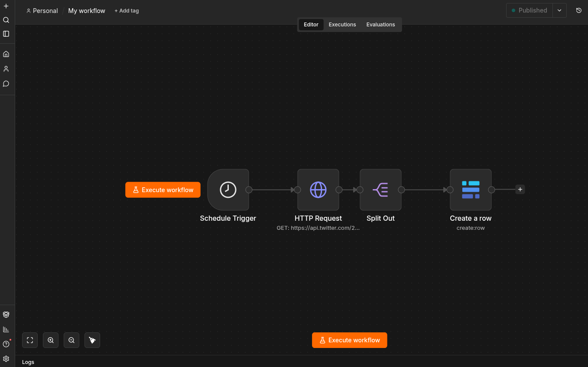Select the HTTP Request node
The image size is (588, 367).
[x=318, y=190]
